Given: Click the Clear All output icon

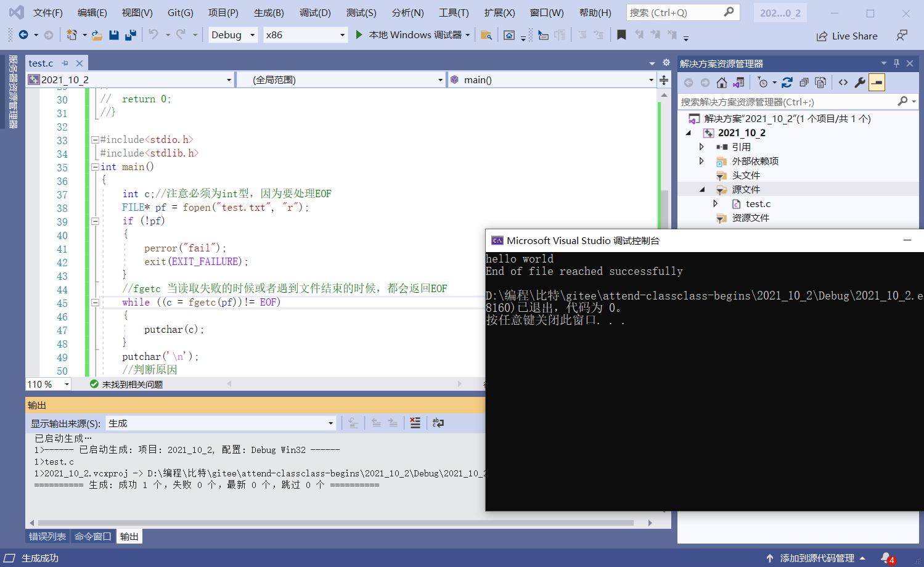Looking at the screenshot, I should (x=415, y=423).
